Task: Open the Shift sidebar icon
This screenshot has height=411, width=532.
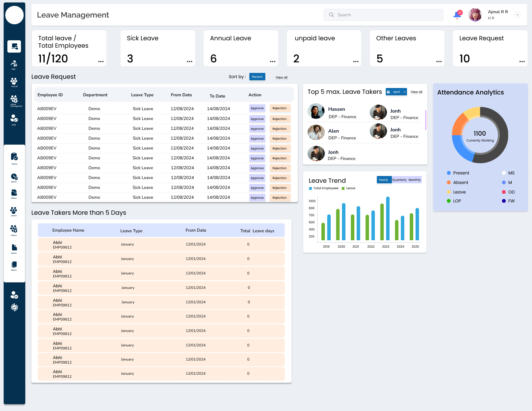Action: click(14, 120)
